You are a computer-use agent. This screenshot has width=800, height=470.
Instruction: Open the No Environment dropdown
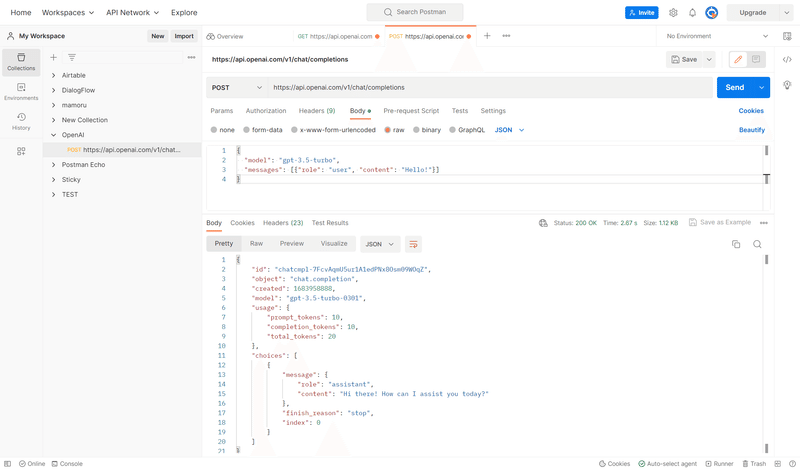(x=717, y=36)
